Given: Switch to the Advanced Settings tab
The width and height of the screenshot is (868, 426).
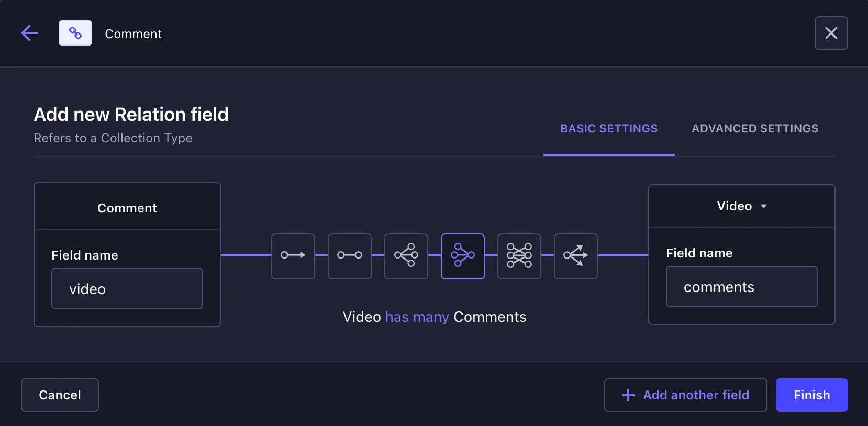Looking at the screenshot, I should pyautogui.click(x=755, y=129).
